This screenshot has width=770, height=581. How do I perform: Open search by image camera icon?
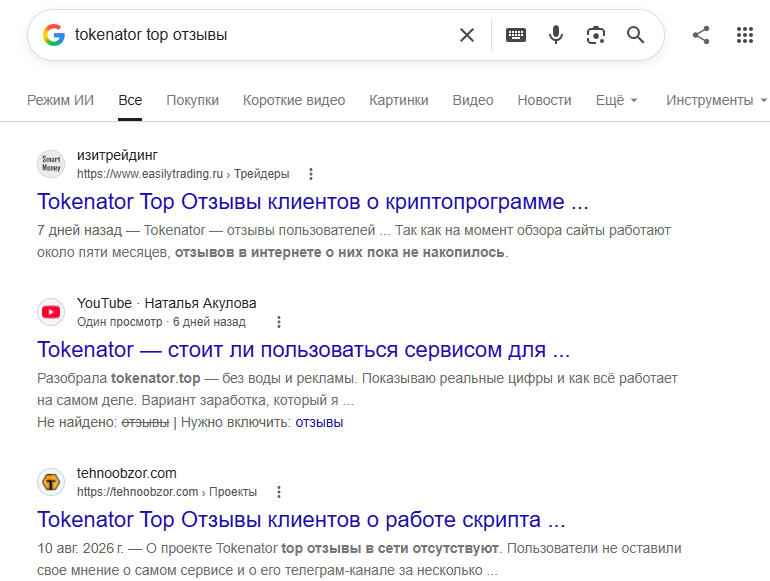pos(596,35)
